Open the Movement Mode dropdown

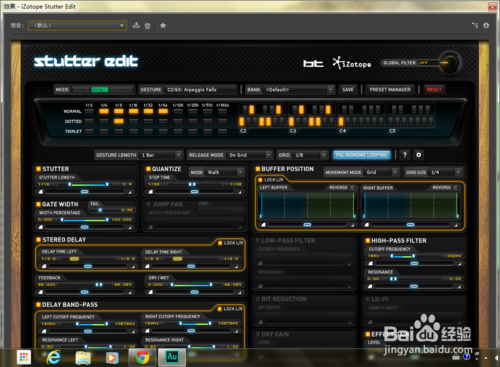(382, 172)
